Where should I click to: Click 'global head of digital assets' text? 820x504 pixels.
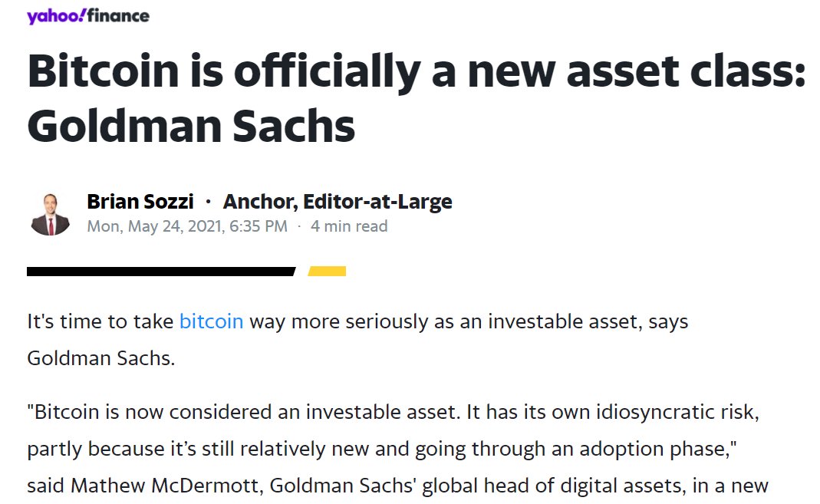pos(553,486)
